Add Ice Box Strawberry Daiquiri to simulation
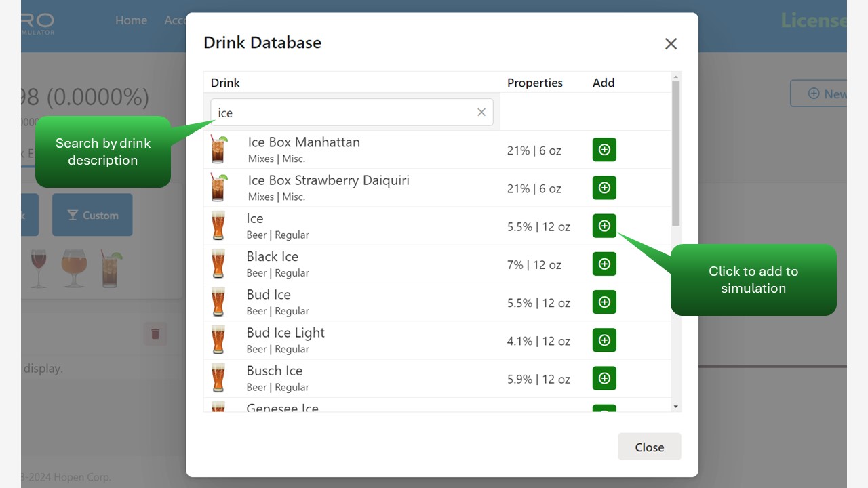The height and width of the screenshot is (488, 868). (604, 187)
